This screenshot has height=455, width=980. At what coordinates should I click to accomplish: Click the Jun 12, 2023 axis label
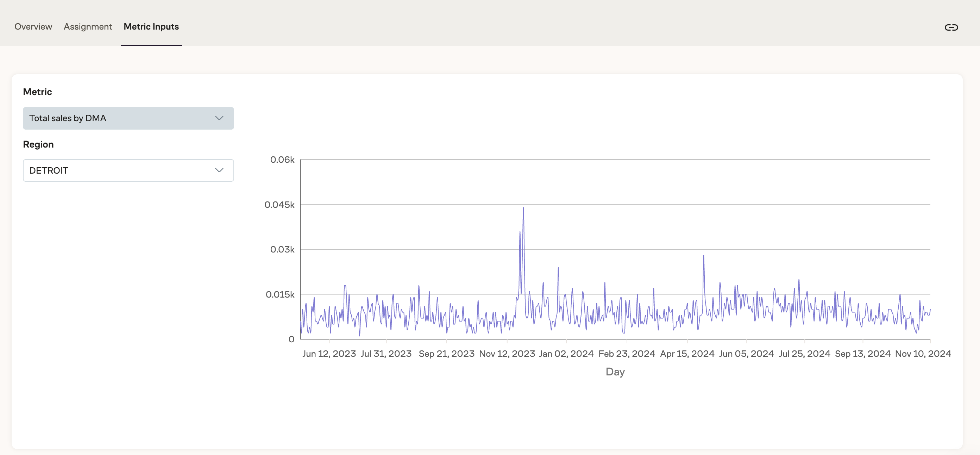[x=329, y=353]
